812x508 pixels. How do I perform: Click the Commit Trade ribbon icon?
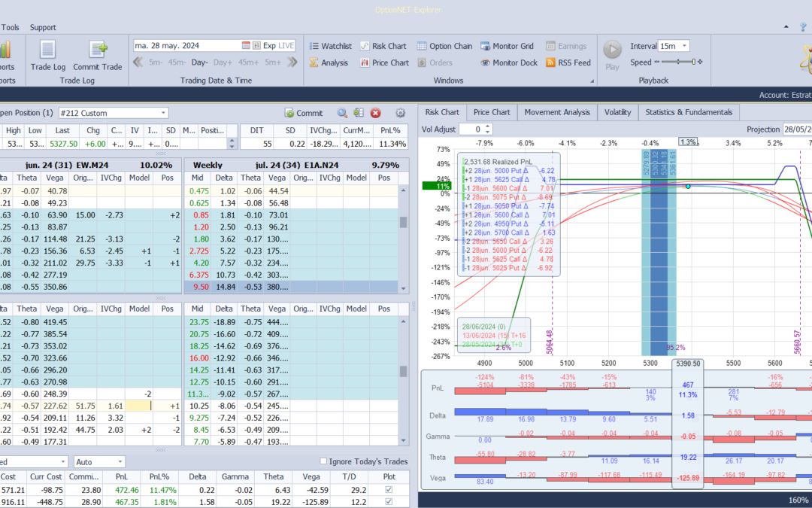tap(97, 55)
